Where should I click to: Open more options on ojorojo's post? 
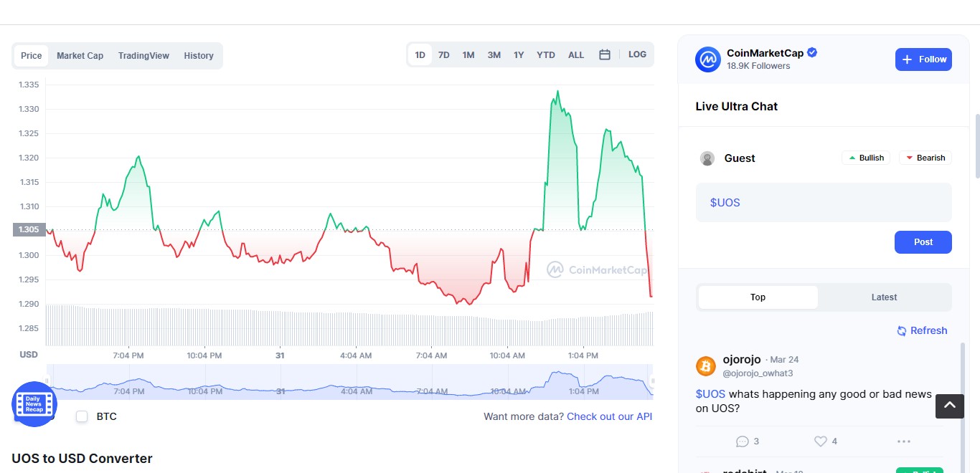(x=904, y=441)
